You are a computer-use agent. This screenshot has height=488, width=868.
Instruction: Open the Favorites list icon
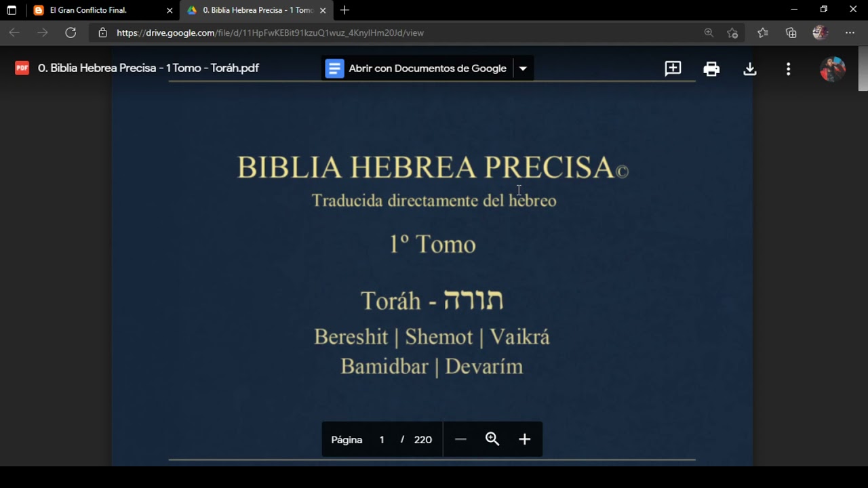coord(763,33)
